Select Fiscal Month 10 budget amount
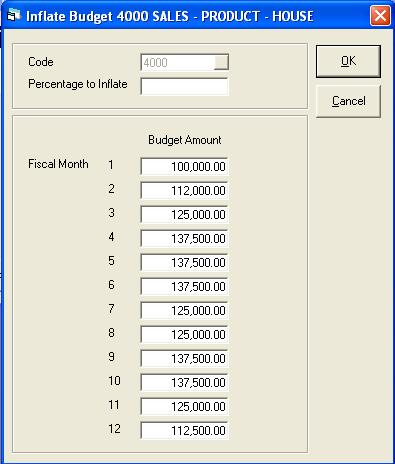The height and width of the screenshot is (464, 395). [x=184, y=382]
